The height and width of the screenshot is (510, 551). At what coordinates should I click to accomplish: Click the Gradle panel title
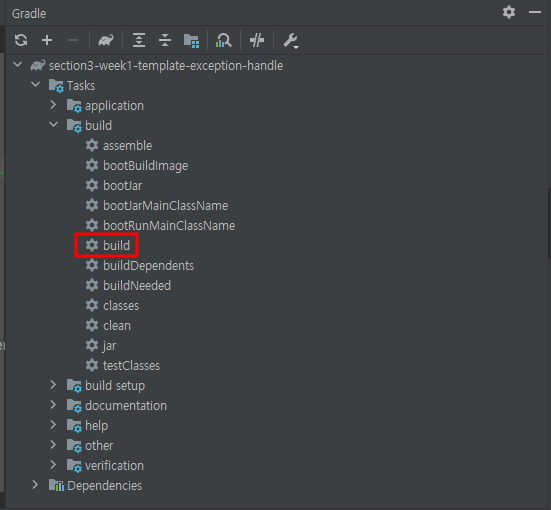[29, 13]
